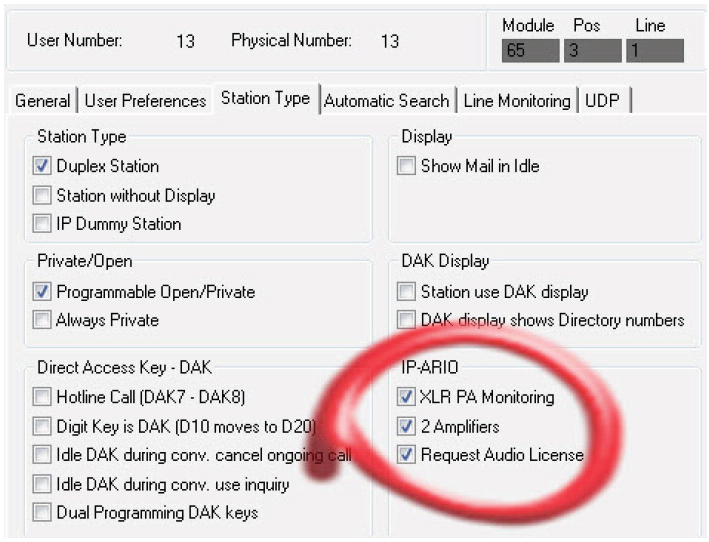Uncheck Request Audio License
709x542 pixels.
click(406, 454)
